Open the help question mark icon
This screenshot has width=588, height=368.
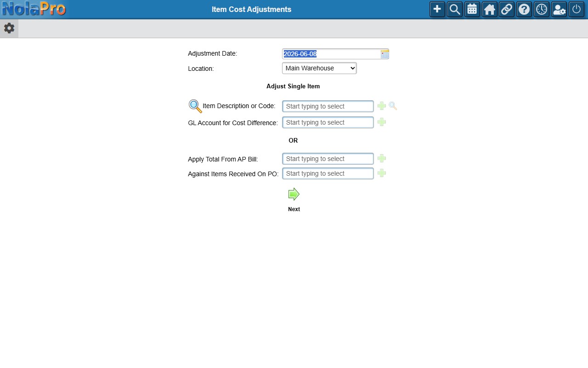click(x=524, y=9)
